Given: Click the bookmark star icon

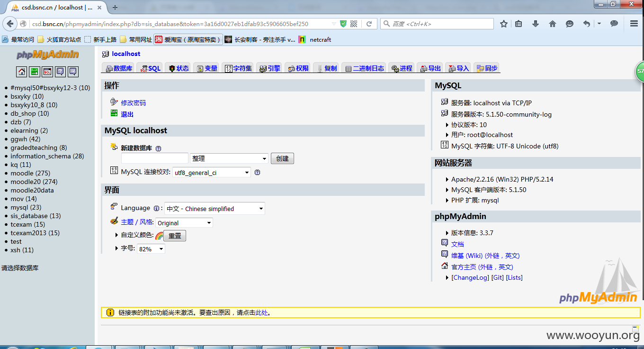Looking at the screenshot, I should click(504, 24).
